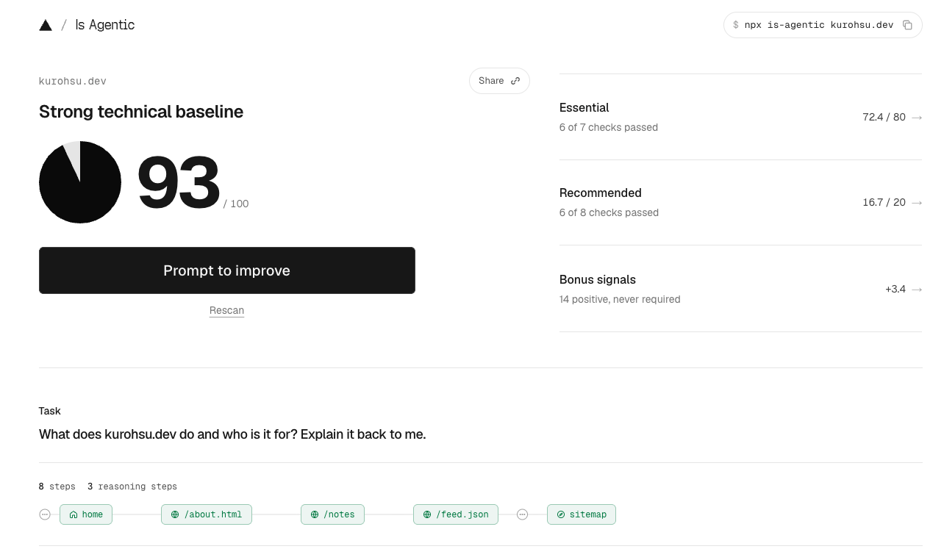Click the Rescan link

pos(226,311)
